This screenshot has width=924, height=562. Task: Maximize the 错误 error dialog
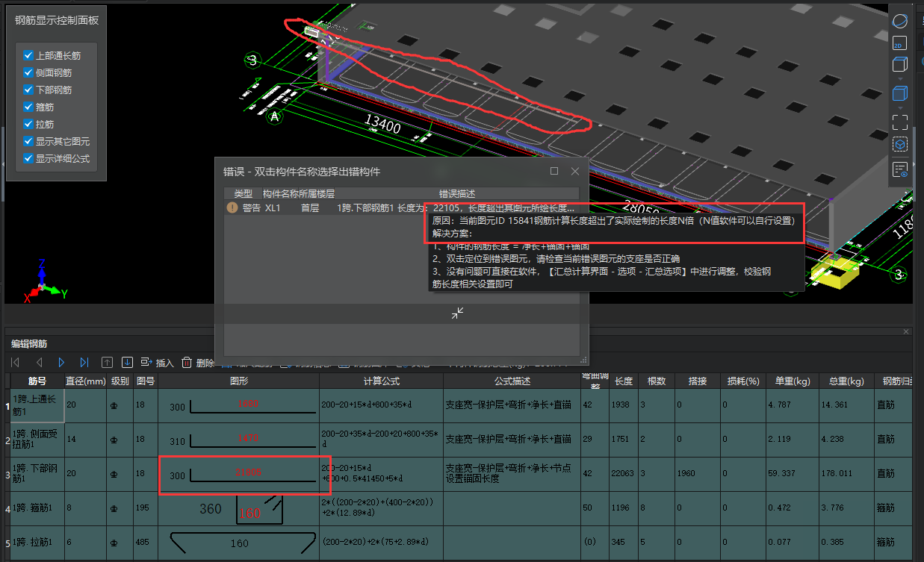pyautogui.click(x=554, y=171)
